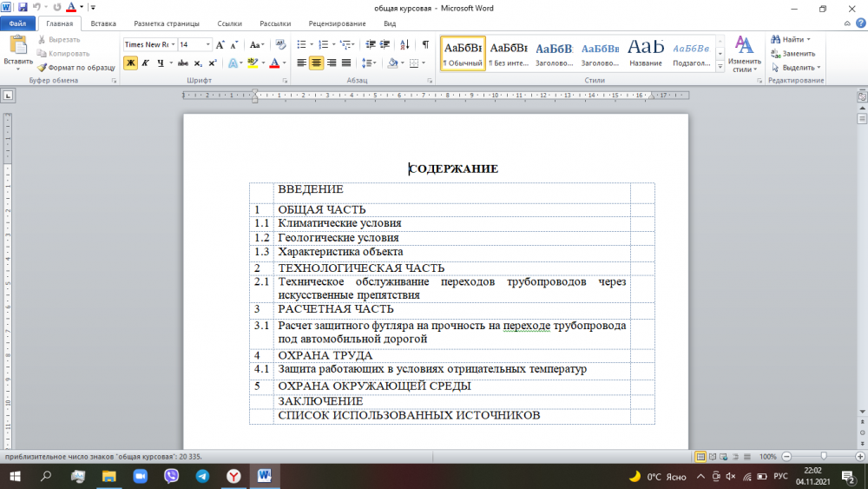868x489 pixels.
Task: Toggle Strikethrough formatting
Action: (x=182, y=63)
